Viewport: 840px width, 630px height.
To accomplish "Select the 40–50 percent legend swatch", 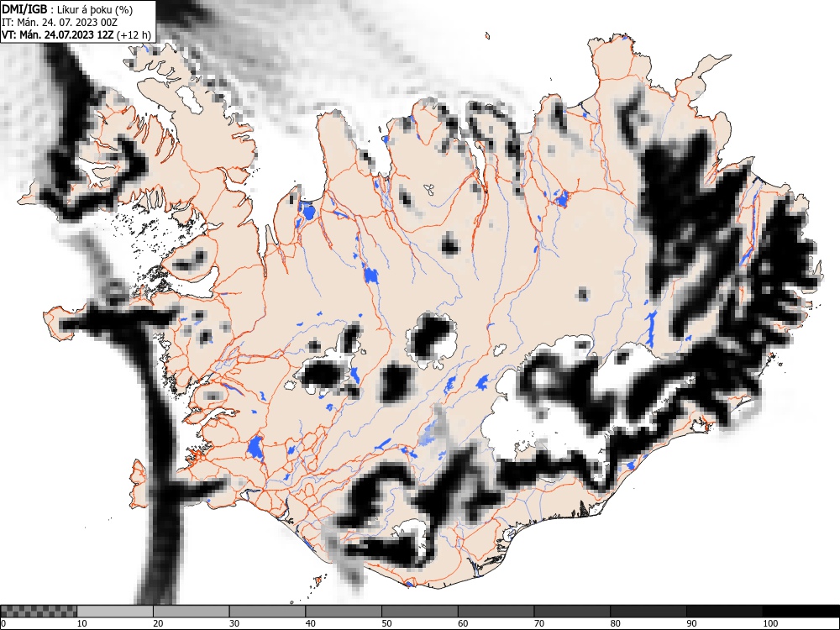I will coord(344,612).
